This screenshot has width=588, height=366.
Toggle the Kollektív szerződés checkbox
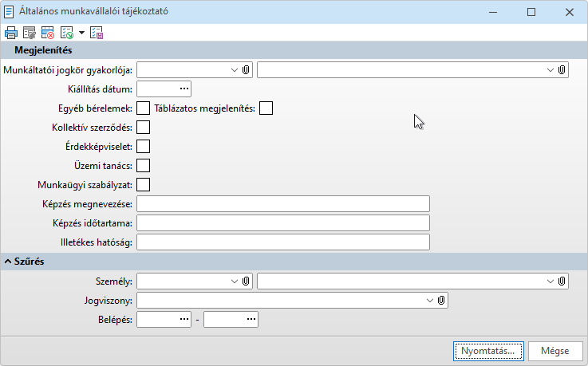point(144,128)
